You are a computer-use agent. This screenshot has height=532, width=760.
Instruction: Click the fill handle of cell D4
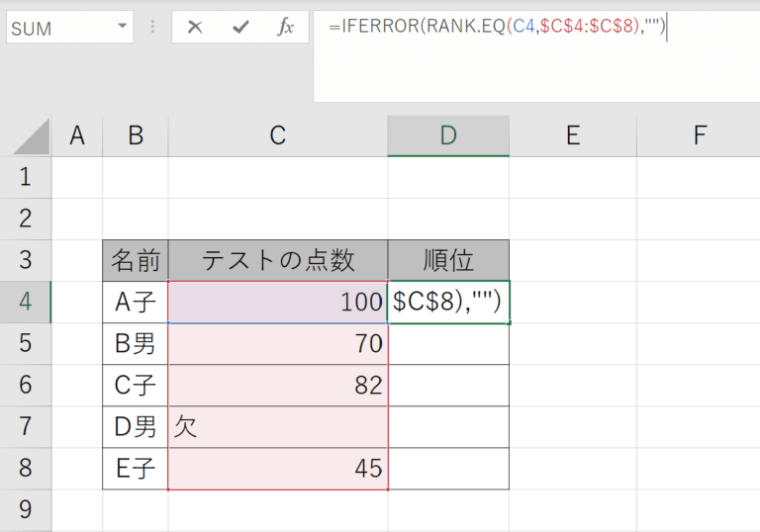click(510, 322)
